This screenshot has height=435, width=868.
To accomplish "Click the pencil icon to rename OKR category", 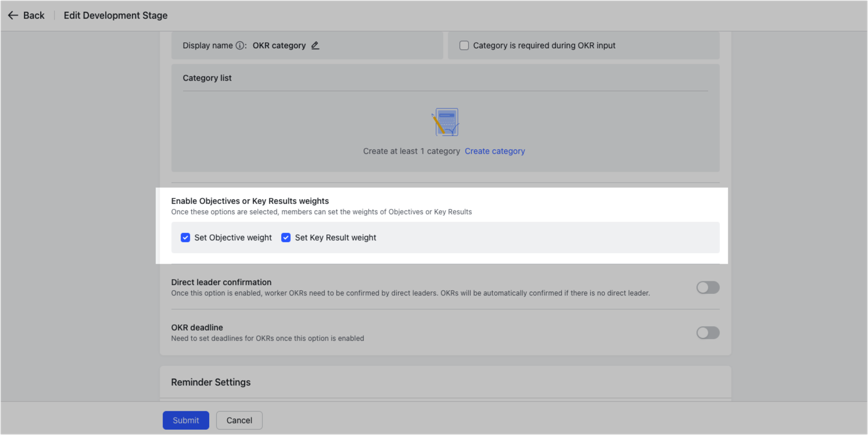I will click(x=315, y=45).
